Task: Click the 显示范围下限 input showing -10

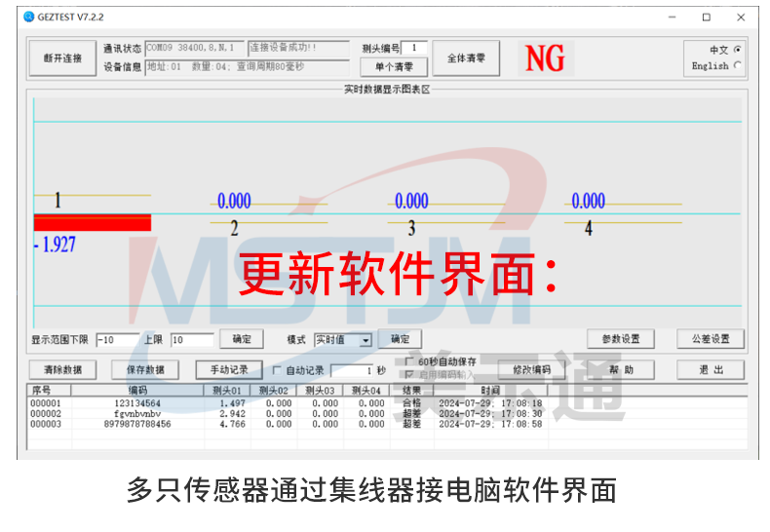Action: click(117, 340)
